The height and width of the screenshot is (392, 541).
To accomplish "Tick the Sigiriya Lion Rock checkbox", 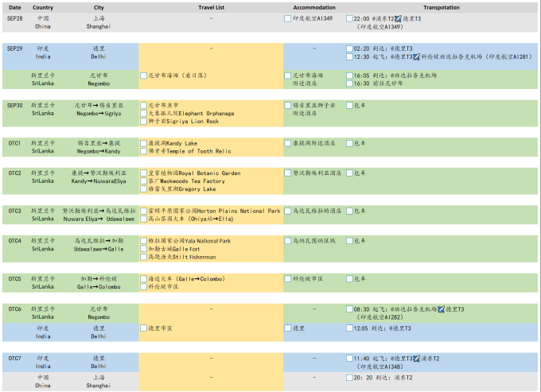I will click(143, 121).
